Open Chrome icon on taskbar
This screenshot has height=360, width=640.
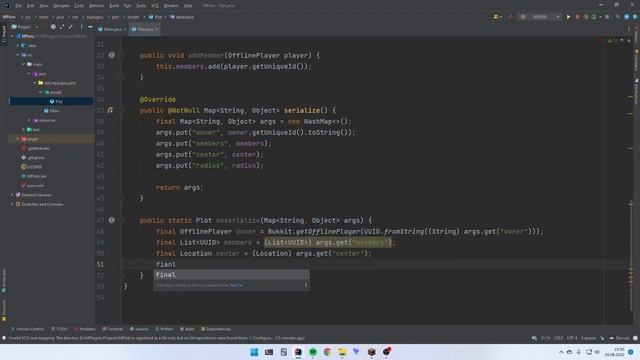point(327,352)
